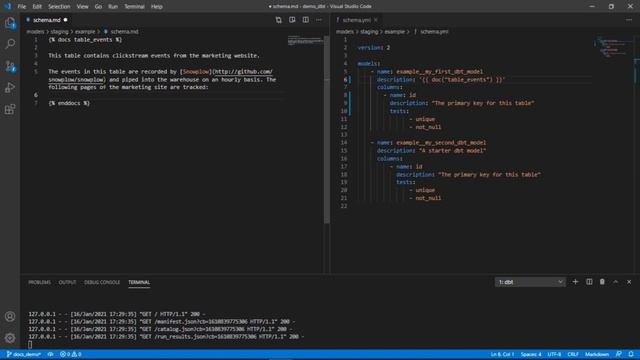Change file encoding UTF-8

554,354
